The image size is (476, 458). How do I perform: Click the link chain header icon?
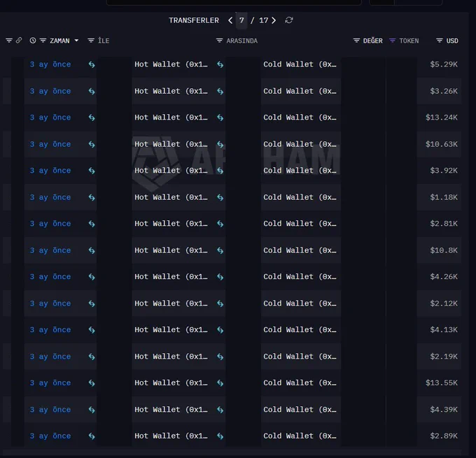(19, 41)
